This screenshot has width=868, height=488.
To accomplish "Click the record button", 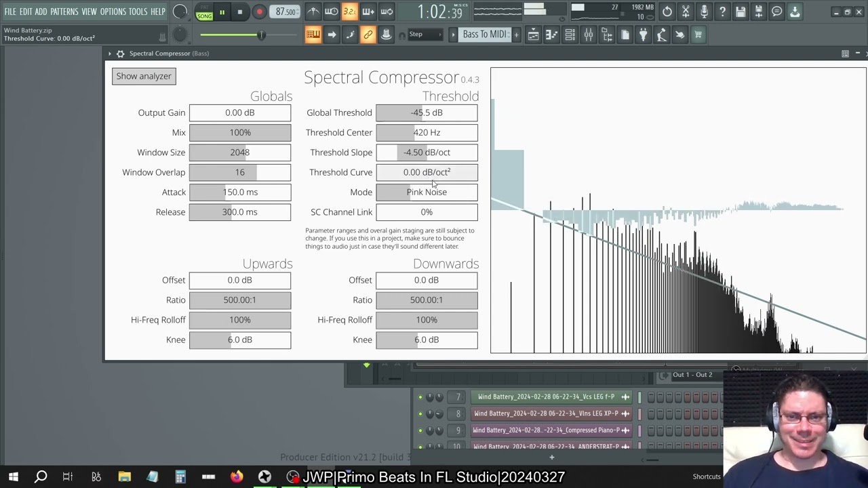I will pos(259,12).
